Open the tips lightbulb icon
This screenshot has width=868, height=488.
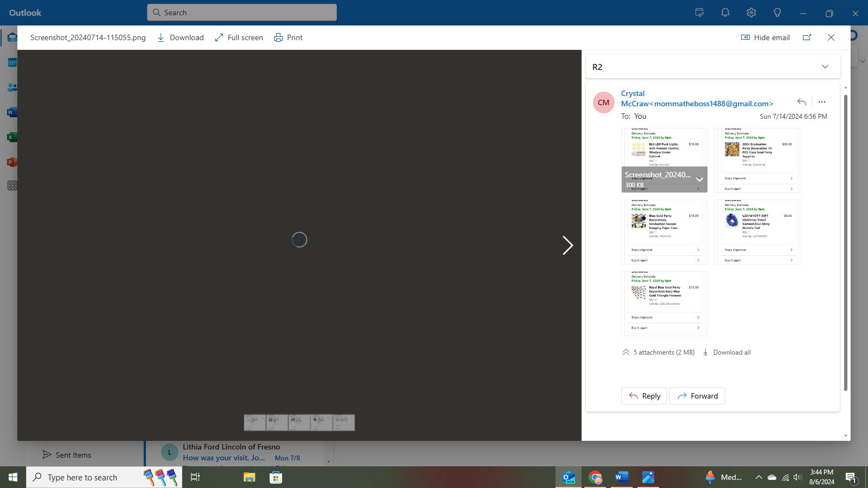click(x=777, y=12)
